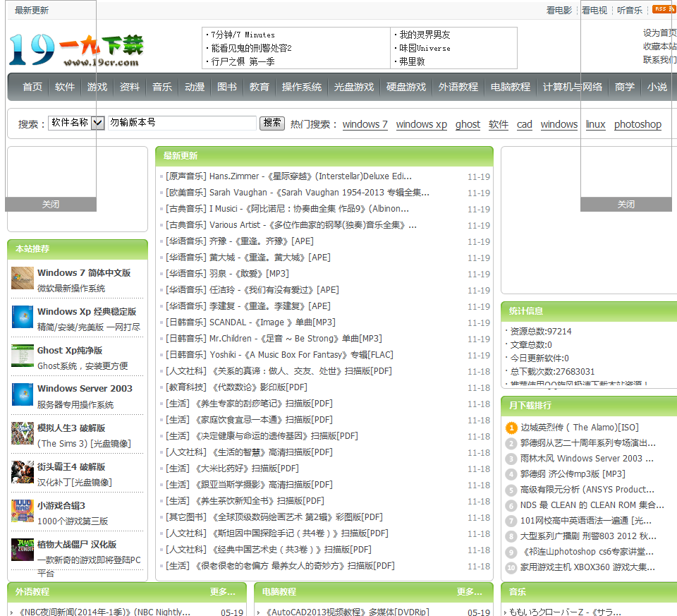Open 小游戏合辑3 thumbnail
The image size is (677, 616).
click(x=23, y=511)
